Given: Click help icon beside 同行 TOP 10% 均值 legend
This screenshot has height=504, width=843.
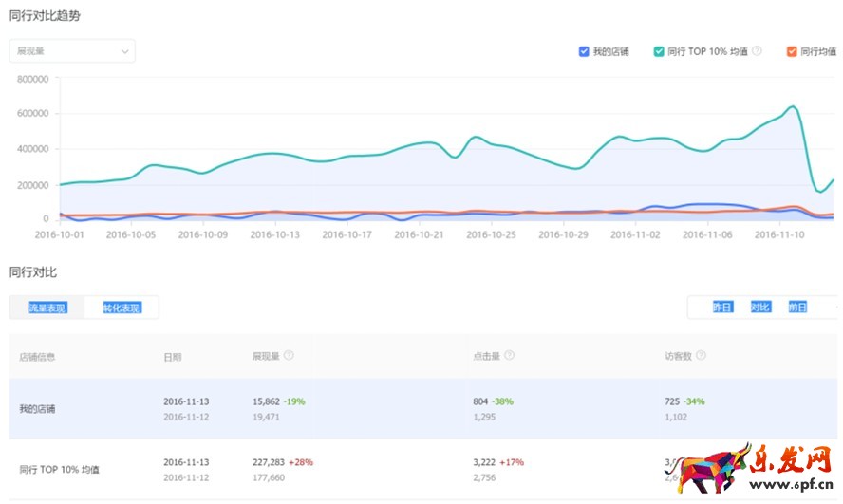Looking at the screenshot, I should (757, 51).
